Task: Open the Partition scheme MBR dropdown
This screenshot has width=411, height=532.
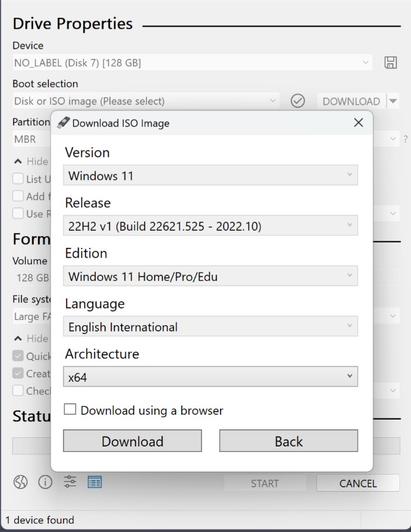Action: pos(31,139)
